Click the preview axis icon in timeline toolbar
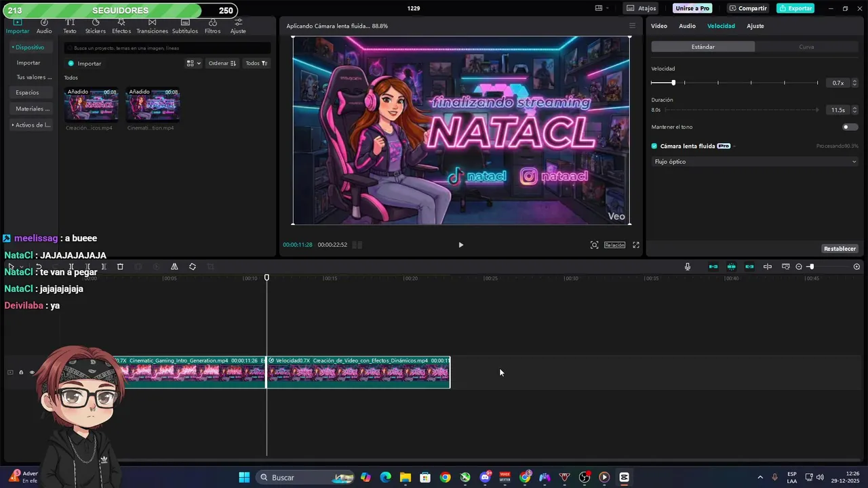 click(x=768, y=267)
